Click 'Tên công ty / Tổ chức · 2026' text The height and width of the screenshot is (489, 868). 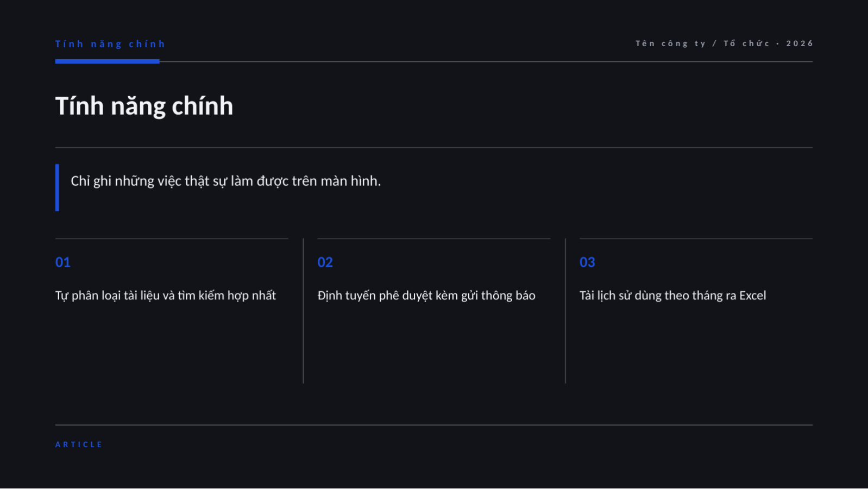tap(724, 43)
